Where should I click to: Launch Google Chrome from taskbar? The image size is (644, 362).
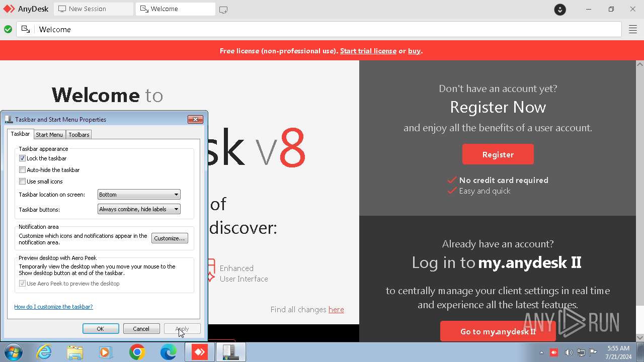(x=137, y=352)
